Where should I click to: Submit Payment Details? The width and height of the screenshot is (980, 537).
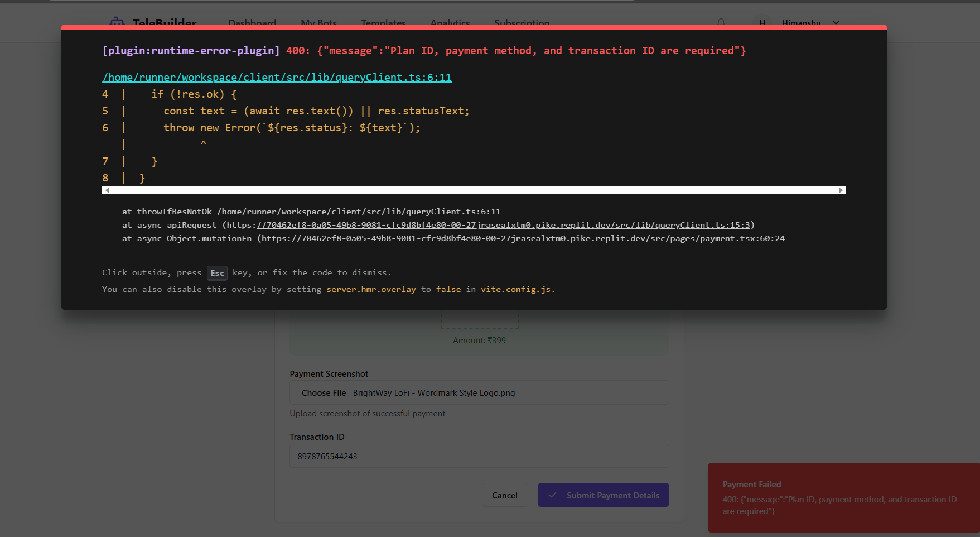[x=603, y=495]
